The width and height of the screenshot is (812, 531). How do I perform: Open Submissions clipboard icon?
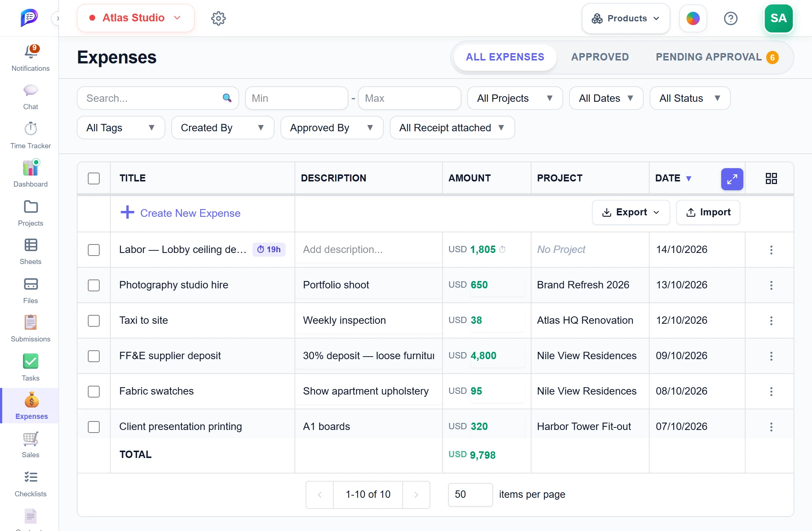31,322
